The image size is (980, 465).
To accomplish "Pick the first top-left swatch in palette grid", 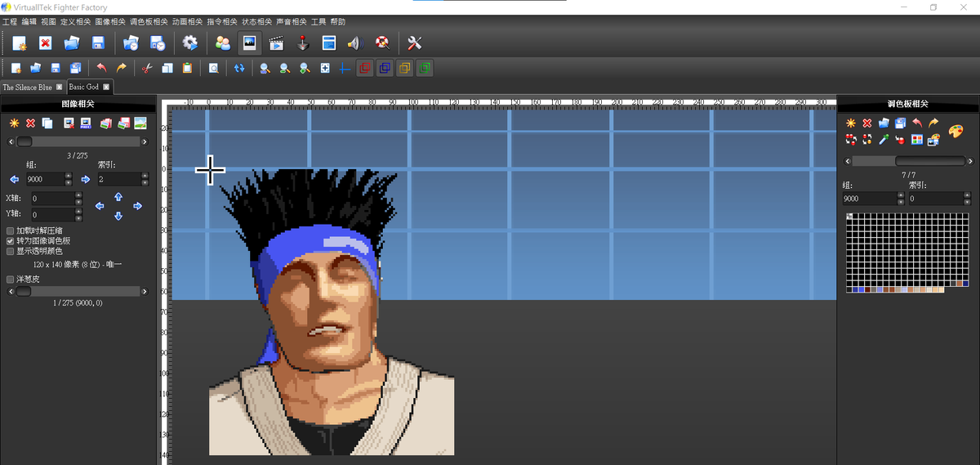I will [x=850, y=217].
